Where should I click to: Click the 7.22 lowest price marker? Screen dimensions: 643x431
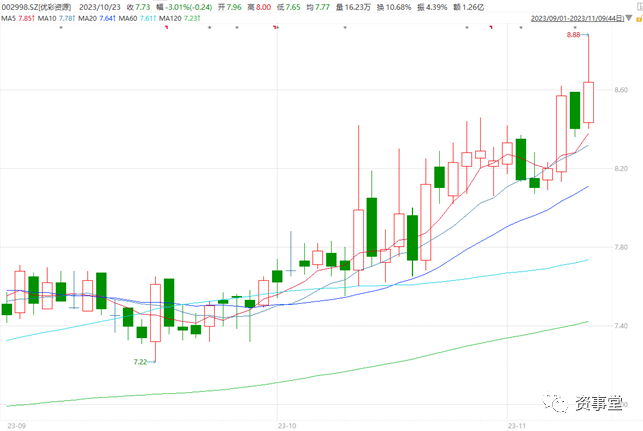pyautogui.click(x=140, y=361)
